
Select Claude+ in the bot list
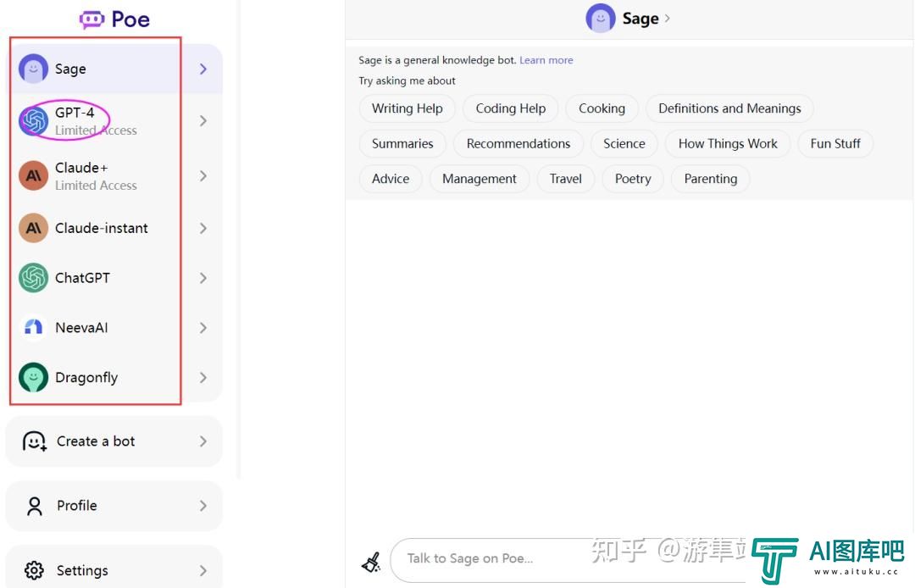pyautogui.click(x=114, y=175)
